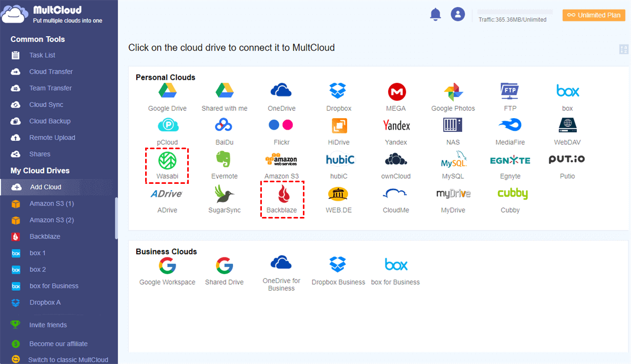Click the sidebar scrollbar thumb
Screen dimensions: 631x364
[116, 219]
